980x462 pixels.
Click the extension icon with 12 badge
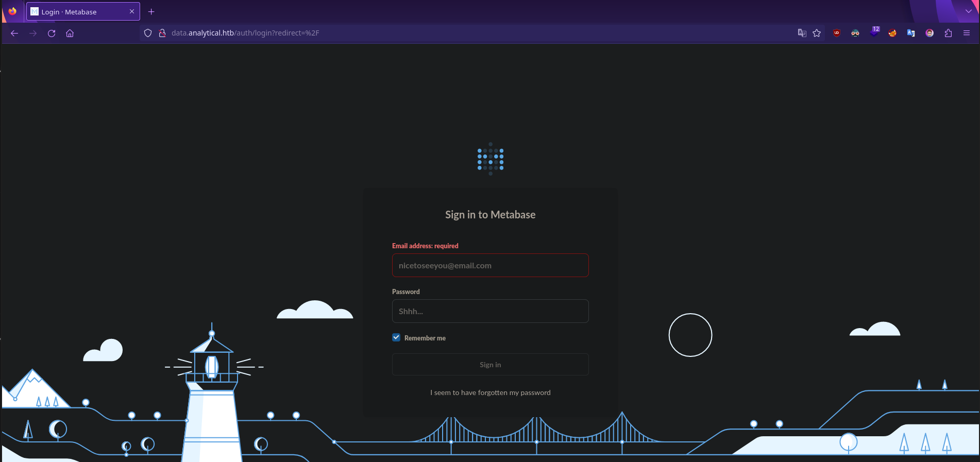pyautogui.click(x=874, y=32)
